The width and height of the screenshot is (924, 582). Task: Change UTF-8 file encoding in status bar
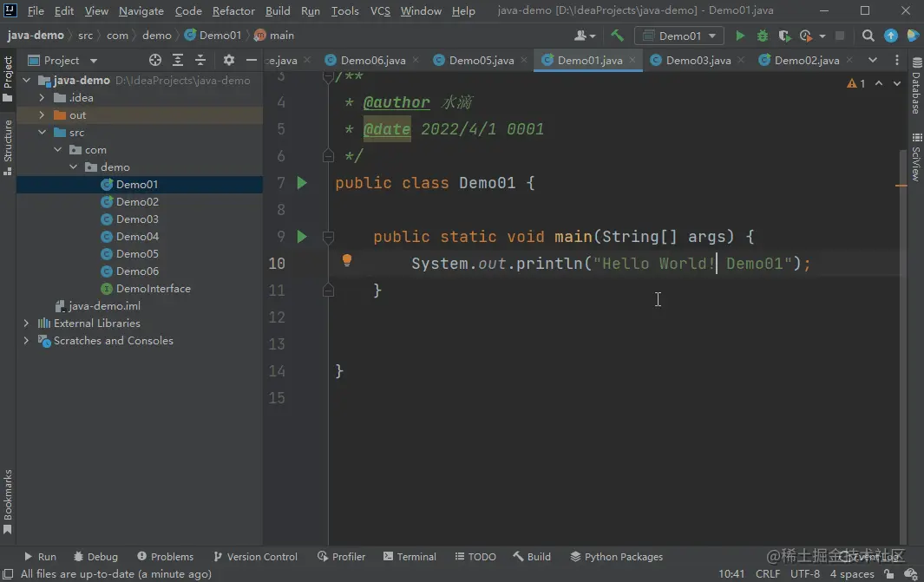(x=804, y=573)
